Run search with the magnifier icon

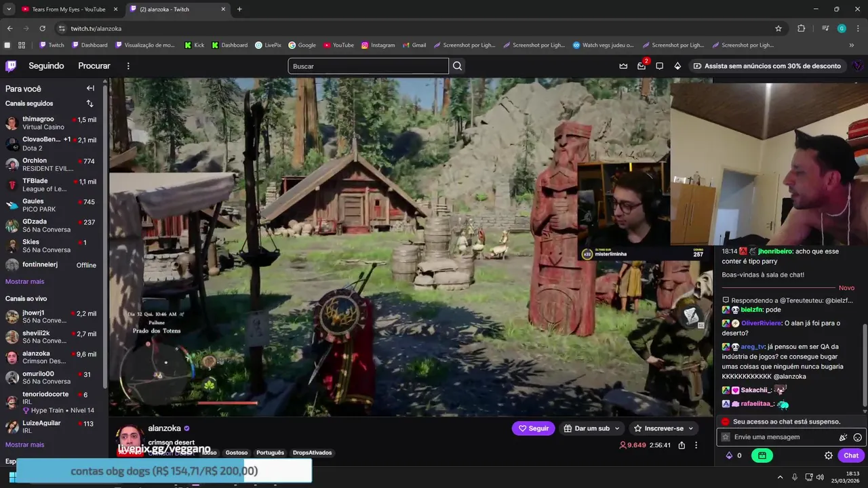pyautogui.click(x=458, y=66)
